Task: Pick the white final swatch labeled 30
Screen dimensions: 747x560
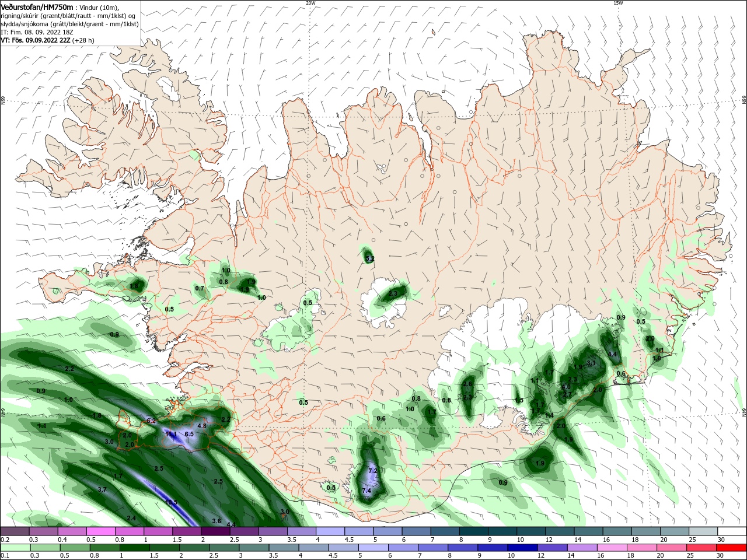Action: click(x=732, y=531)
